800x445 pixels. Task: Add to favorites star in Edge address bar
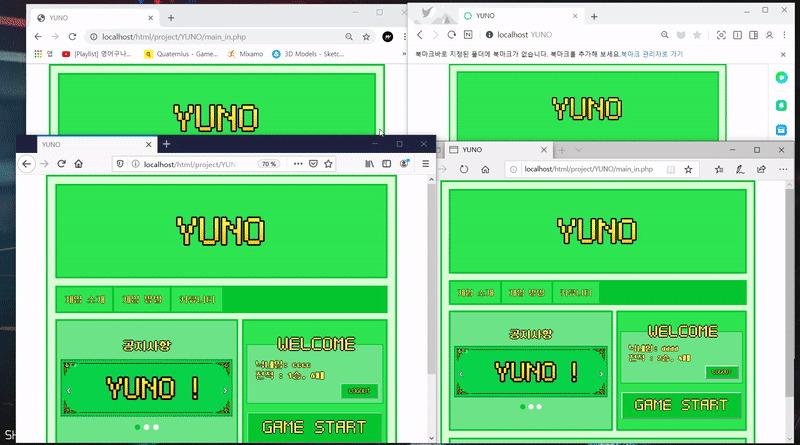pyautogui.click(x=688, y=169)
